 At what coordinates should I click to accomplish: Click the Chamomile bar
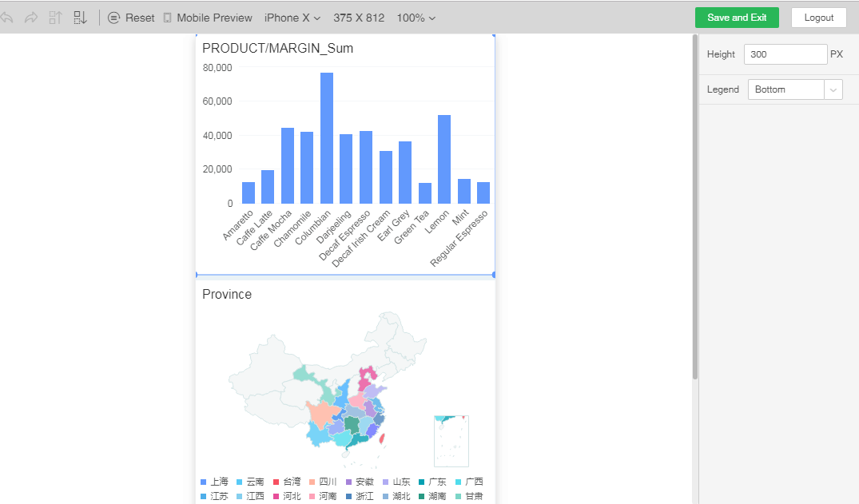tap(307, 168)
